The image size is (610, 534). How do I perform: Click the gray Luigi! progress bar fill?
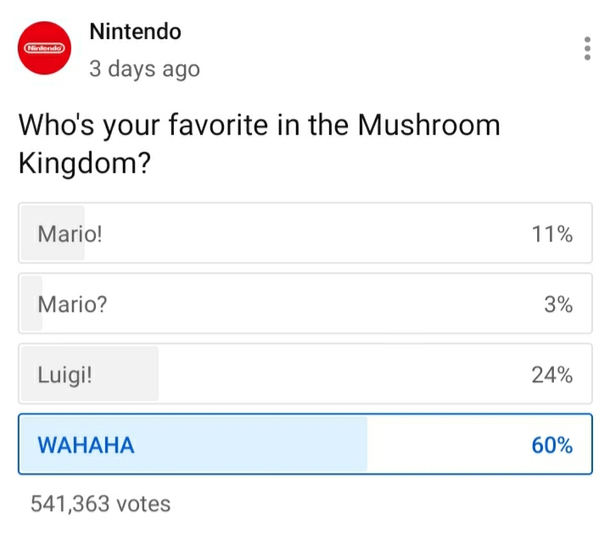pyautogui.click(x=90, y=374)
